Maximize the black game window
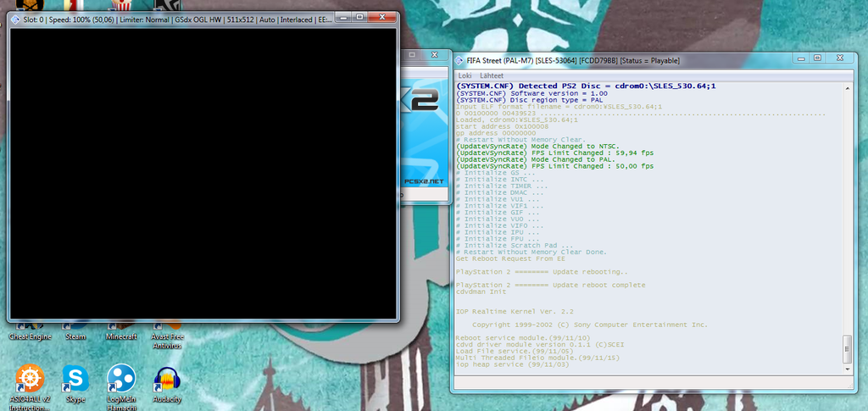Viewport: 868px width, 411px height. [x=359, y=17]
